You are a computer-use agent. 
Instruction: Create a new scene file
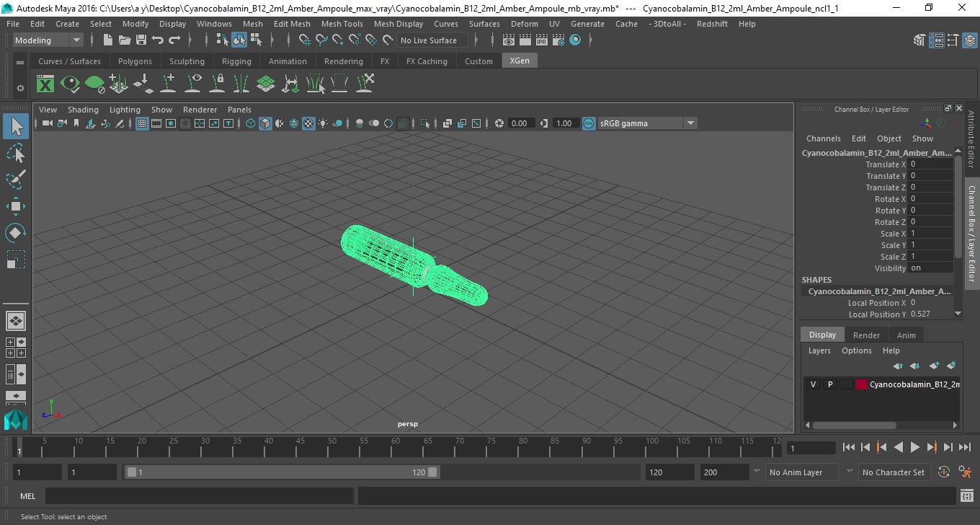click(107, 40)
